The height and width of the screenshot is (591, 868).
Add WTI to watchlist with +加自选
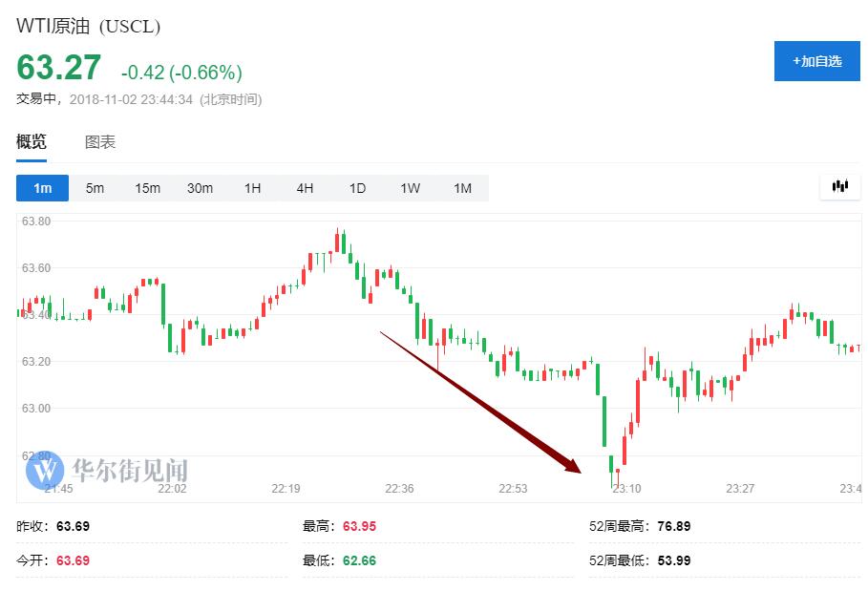click(816, 61)
